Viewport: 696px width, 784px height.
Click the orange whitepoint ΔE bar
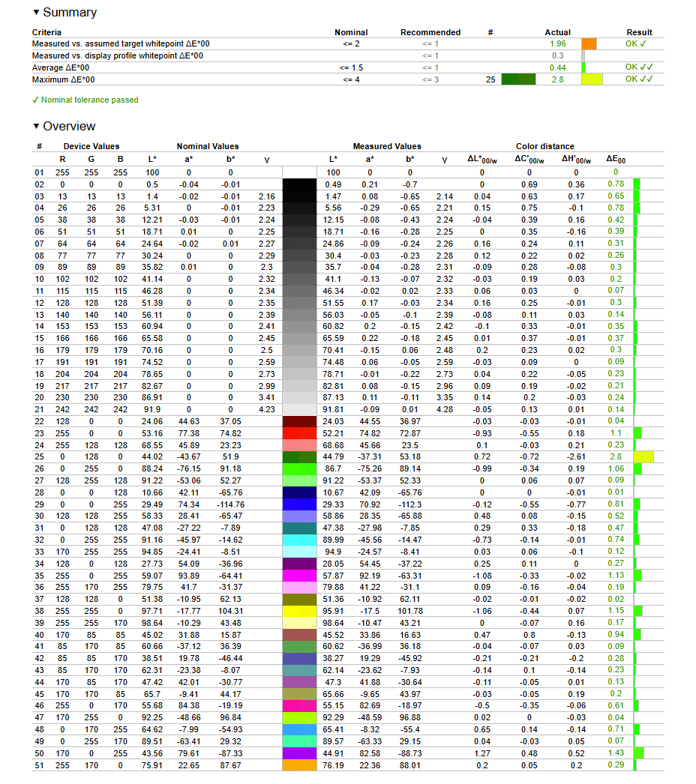pos(589,44)
